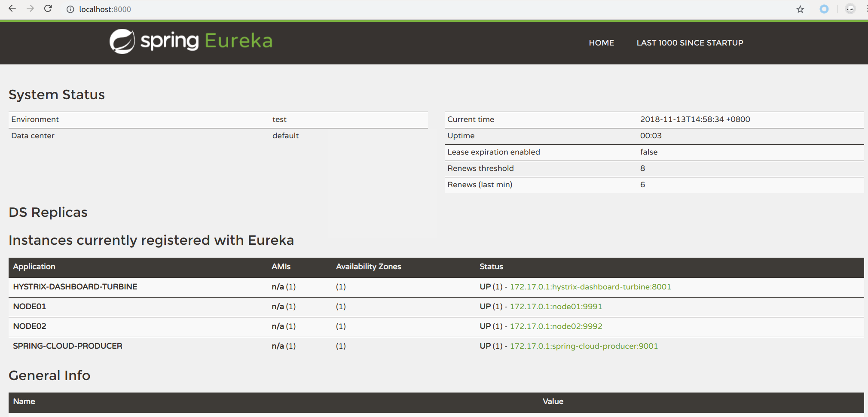Open the HOME navigation item
Screen dimensions: 868x417
tap(601, 43)
